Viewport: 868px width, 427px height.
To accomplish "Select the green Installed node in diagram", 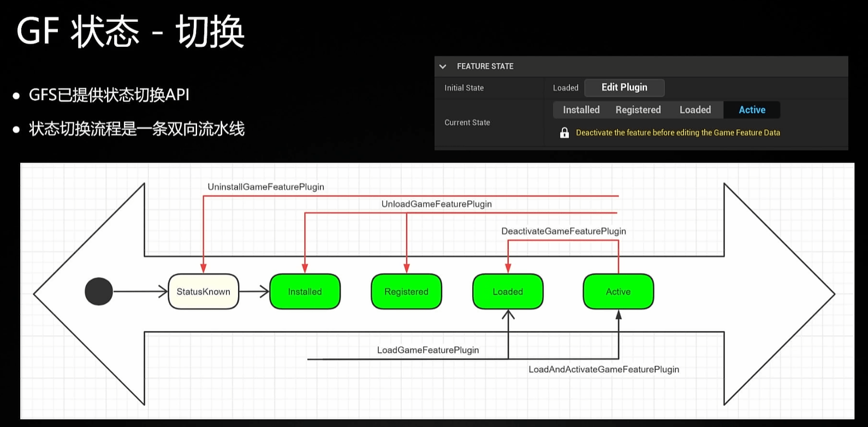I will [305, 292].
